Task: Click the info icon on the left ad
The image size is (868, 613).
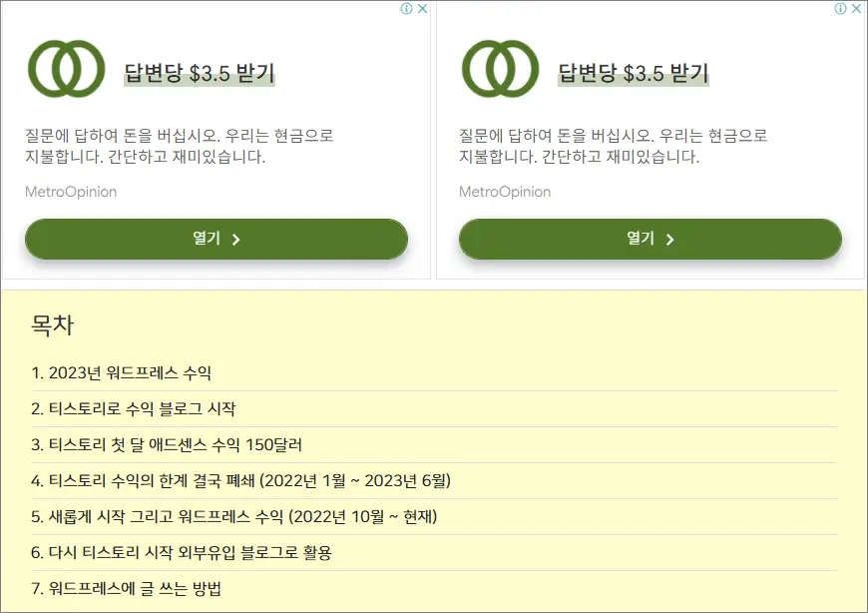Action: [x=406, y=9]
